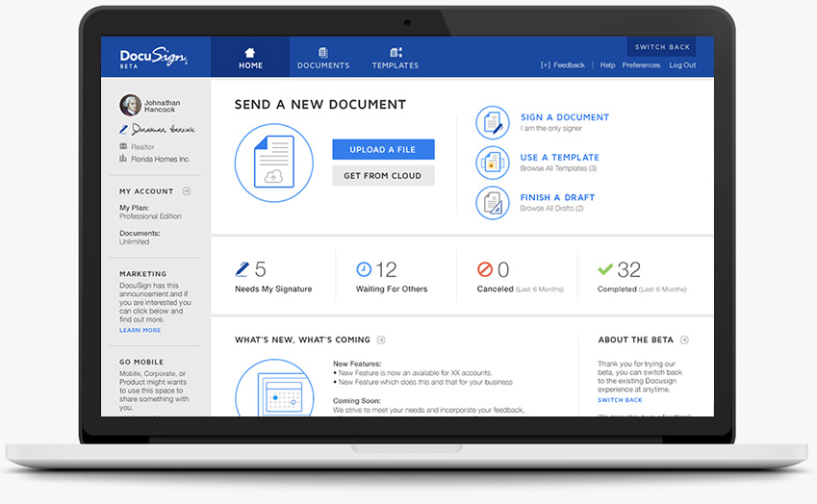Open the Help link
Viewport: 817px width, 504px height.
(x=607, y=65)
